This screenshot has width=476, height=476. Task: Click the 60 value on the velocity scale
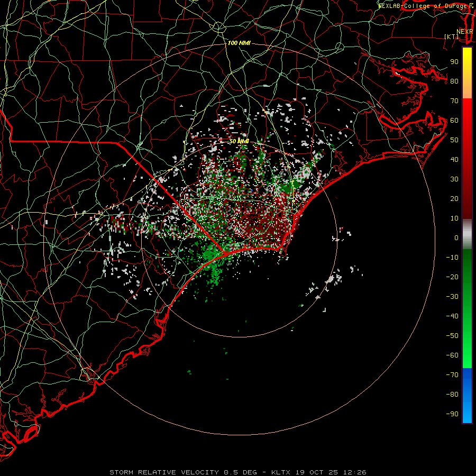454,121
